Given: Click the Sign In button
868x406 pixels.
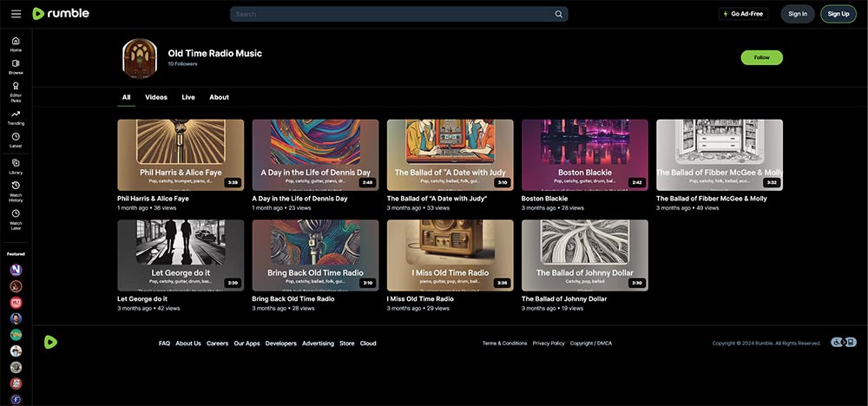Looking at the screenshot, I should click(x=798, y=14).
